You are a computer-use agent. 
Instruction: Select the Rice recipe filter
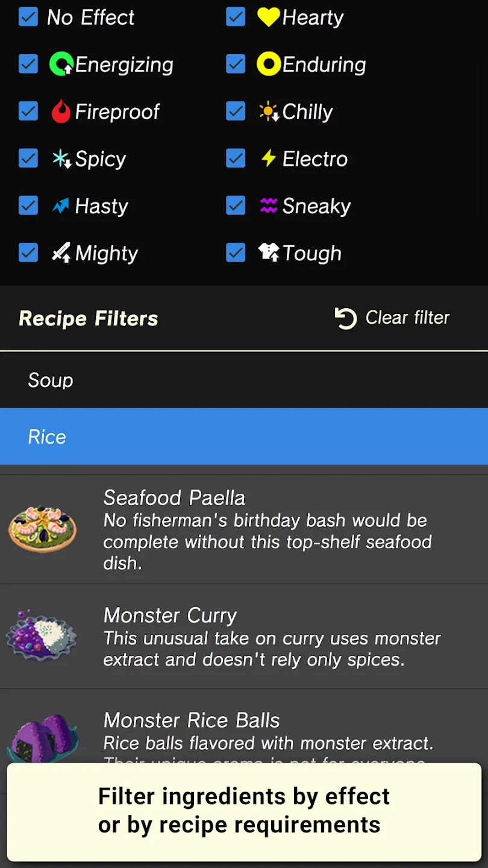click(244, 436)
